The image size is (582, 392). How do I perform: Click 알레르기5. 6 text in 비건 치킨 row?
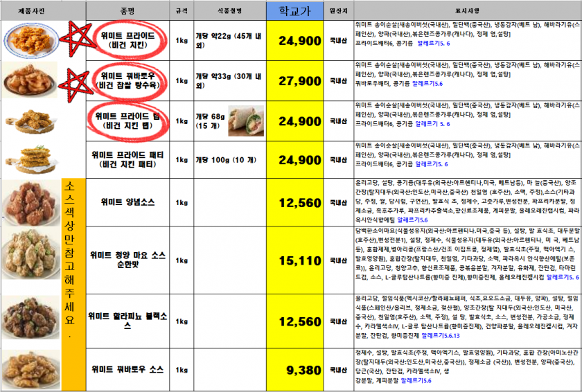click(x=434, y=44)
